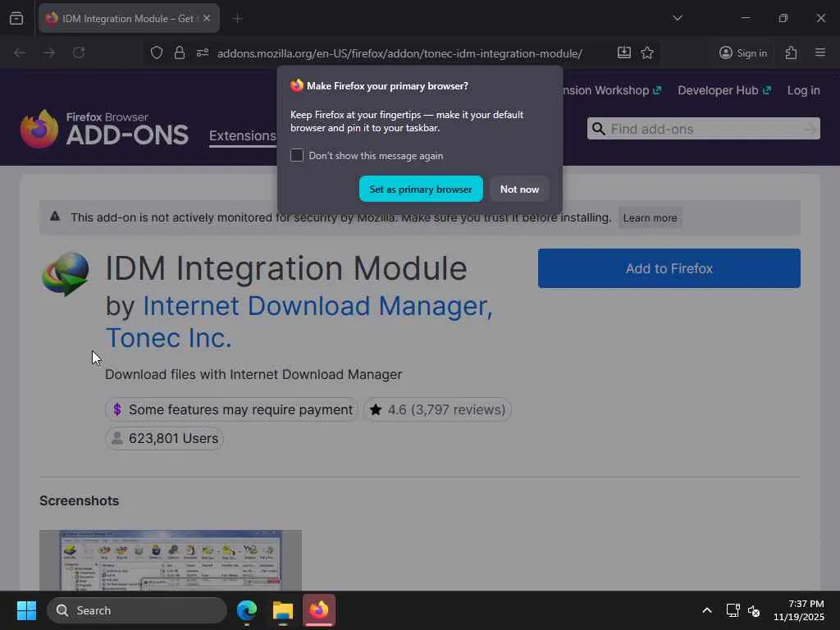The image size is (840, 630).
Task: Open the Developer Hub link
Action: coord(724,90)
